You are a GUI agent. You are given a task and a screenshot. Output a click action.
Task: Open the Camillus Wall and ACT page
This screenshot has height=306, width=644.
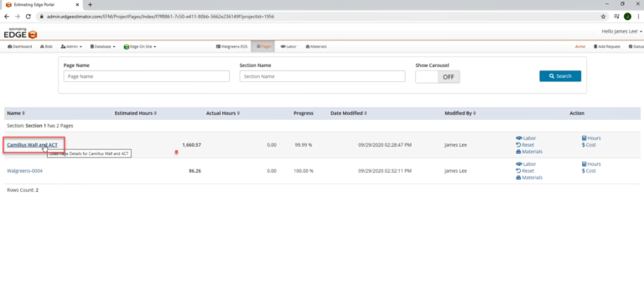32,145
